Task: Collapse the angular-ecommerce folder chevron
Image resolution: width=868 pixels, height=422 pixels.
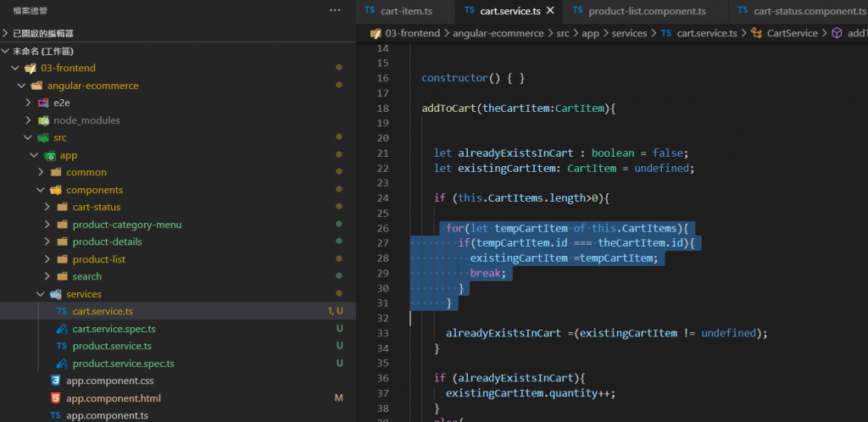Action: click(21, 86)
